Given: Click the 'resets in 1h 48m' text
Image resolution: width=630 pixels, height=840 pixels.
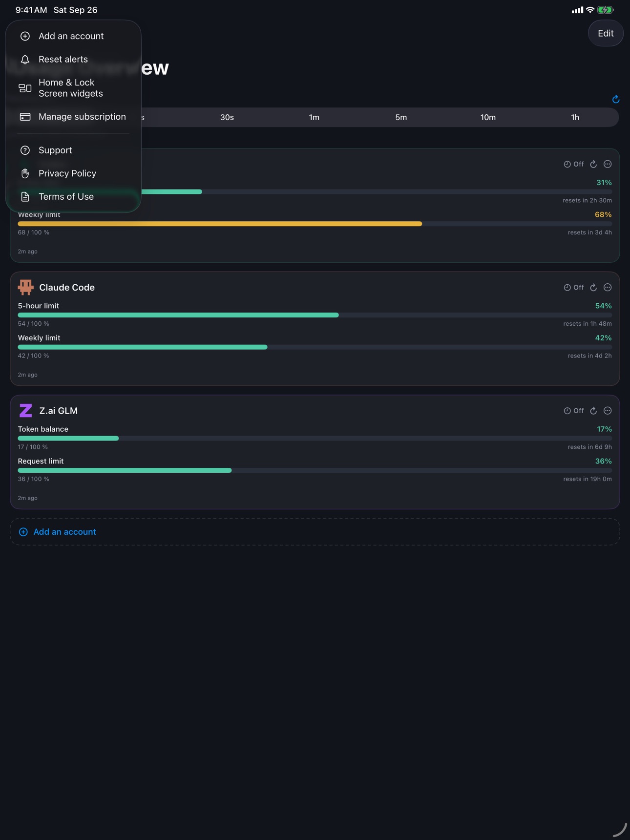Looking at the screenshot, I should pyautogui.click(x=587, y=324).
